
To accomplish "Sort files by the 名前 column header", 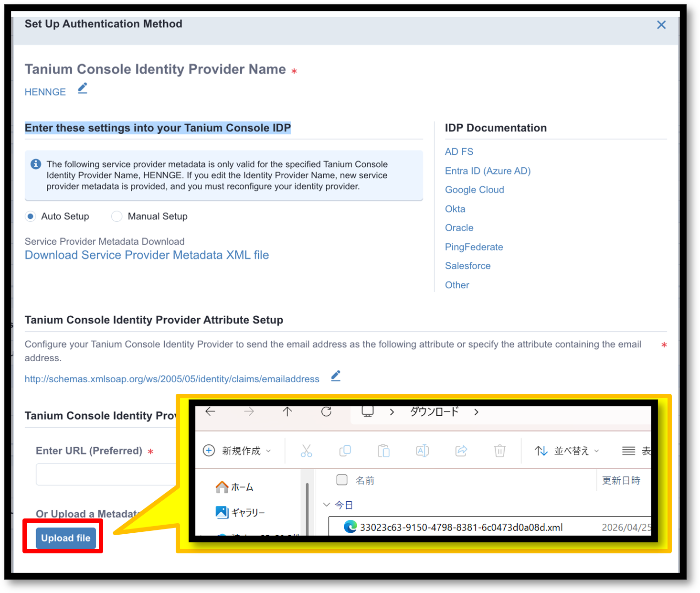I will [x=365, y=480].
